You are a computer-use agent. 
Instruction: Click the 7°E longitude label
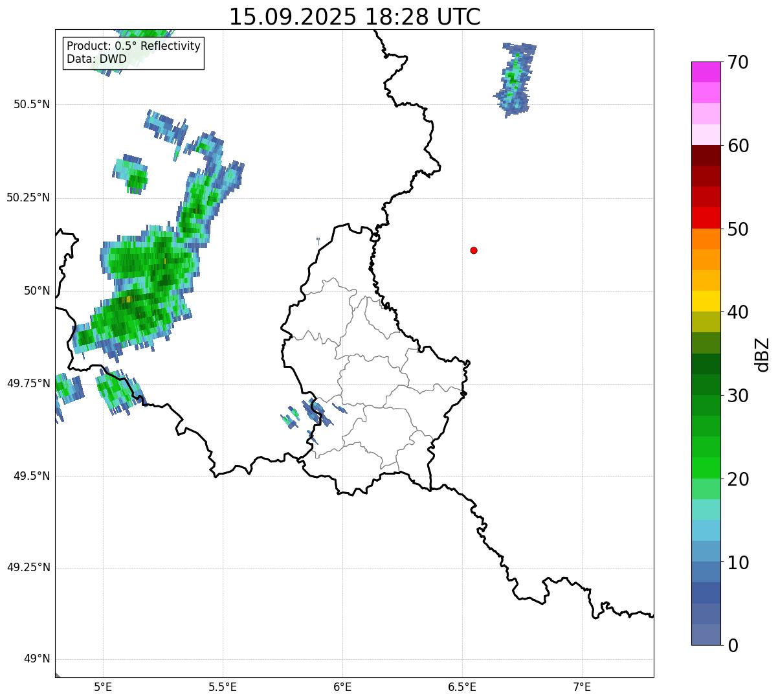(582, 686)
